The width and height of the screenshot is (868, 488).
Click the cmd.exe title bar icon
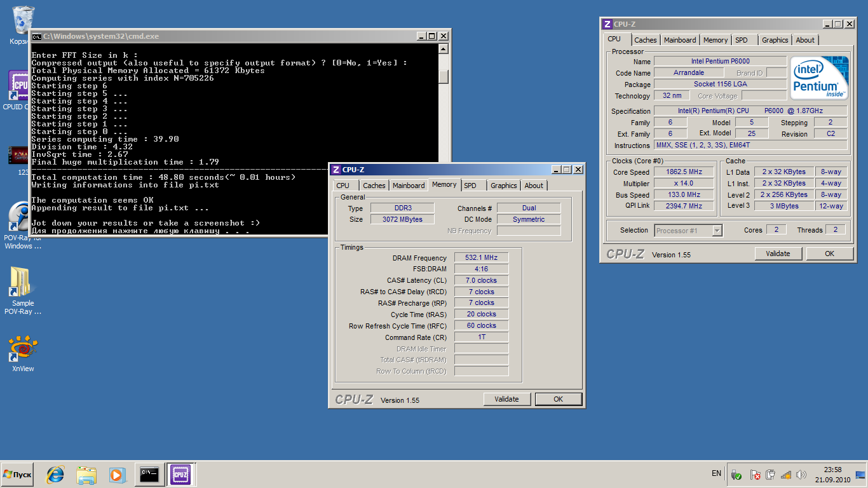pyautogui.click(x=37, y=36)
